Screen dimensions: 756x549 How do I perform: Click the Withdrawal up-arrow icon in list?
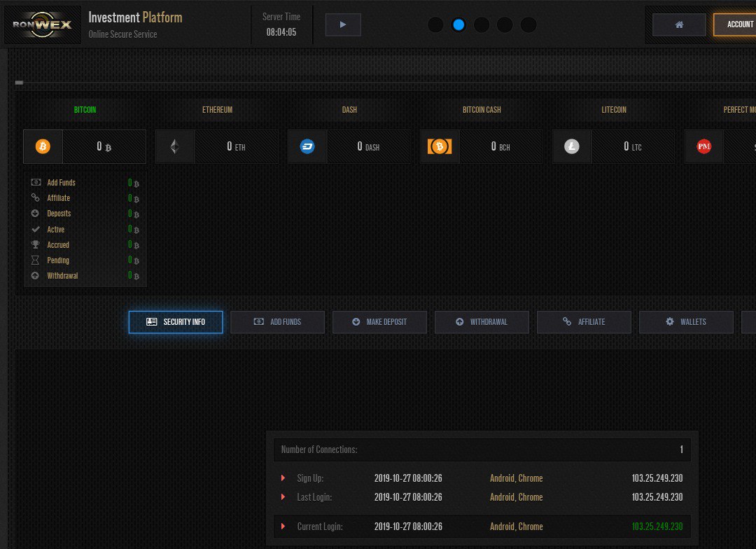point(35,275)
